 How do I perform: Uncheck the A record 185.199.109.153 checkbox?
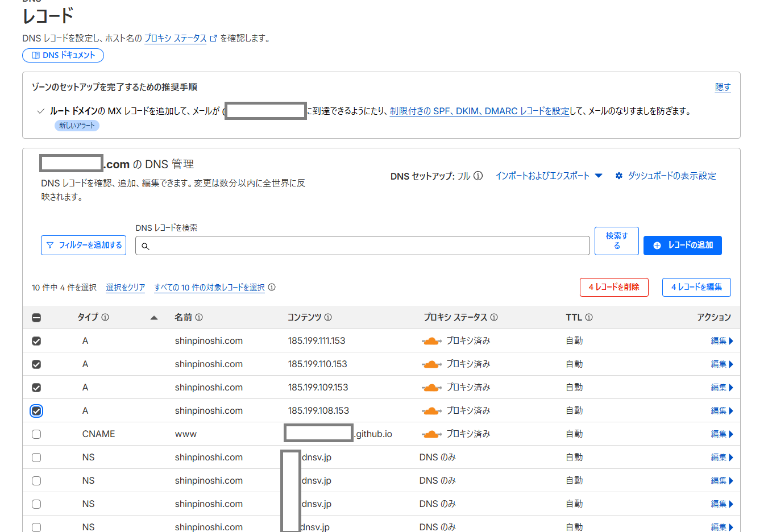pyautogui.click(x=36, y=388)
